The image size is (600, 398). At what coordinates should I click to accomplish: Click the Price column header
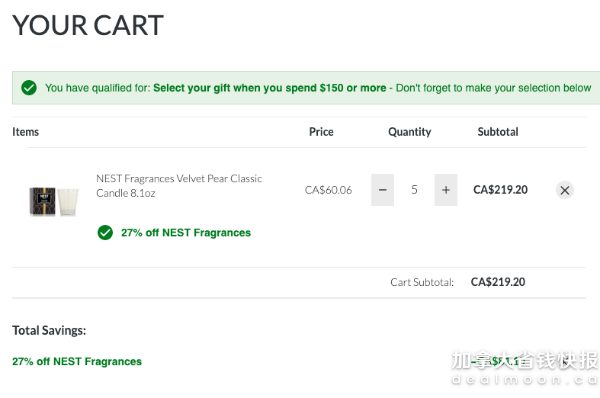pyautogui.click(x=321, y=132)
